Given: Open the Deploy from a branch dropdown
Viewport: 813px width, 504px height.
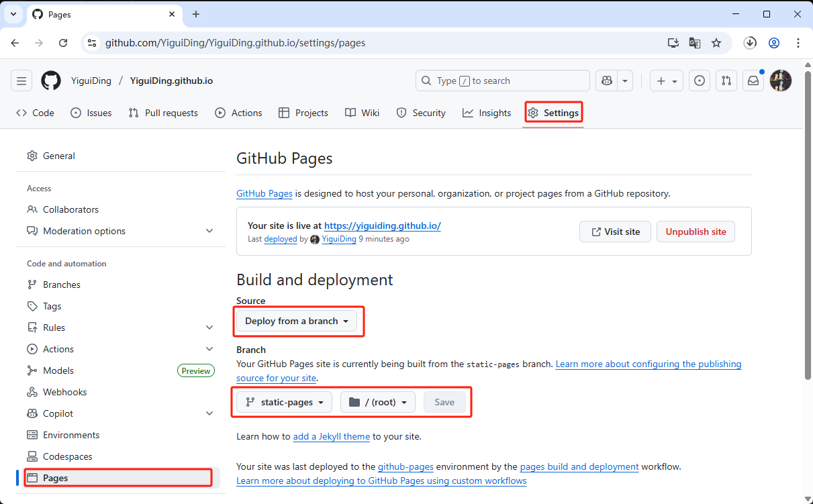Looking at the screenshot, I should 297,321.
